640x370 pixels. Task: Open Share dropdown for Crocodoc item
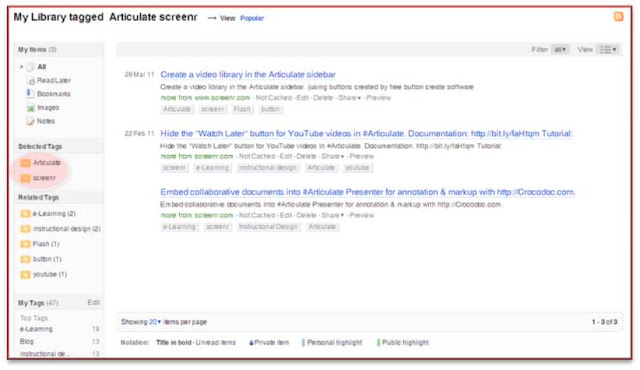pos(333,215)
